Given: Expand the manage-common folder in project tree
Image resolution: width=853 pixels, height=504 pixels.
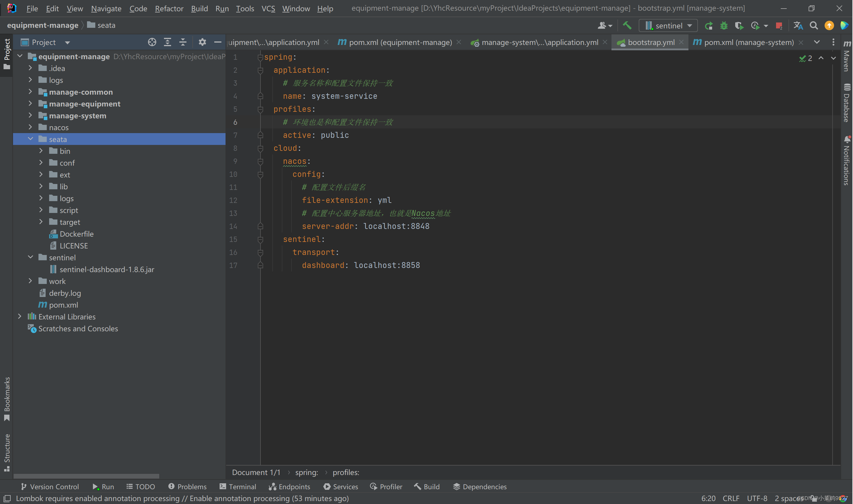Looking at the screenshot, I should [x=30, y=92].
